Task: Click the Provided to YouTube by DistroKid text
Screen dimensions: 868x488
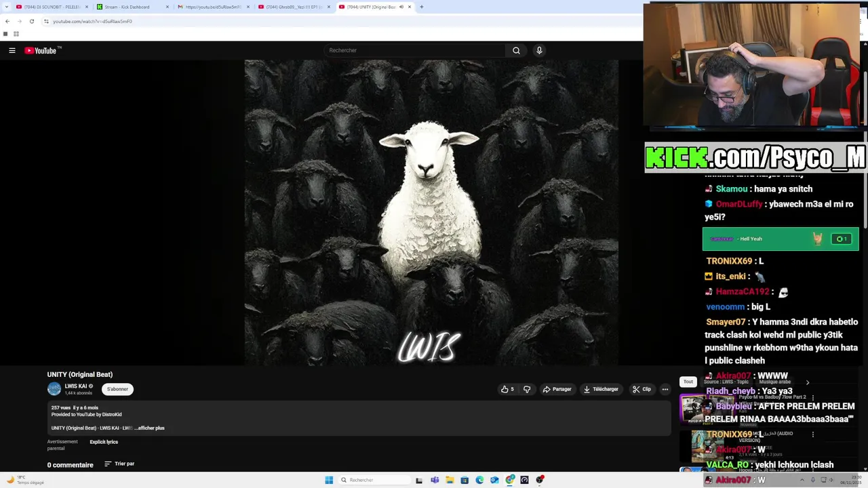Action: tap(87, 414)
